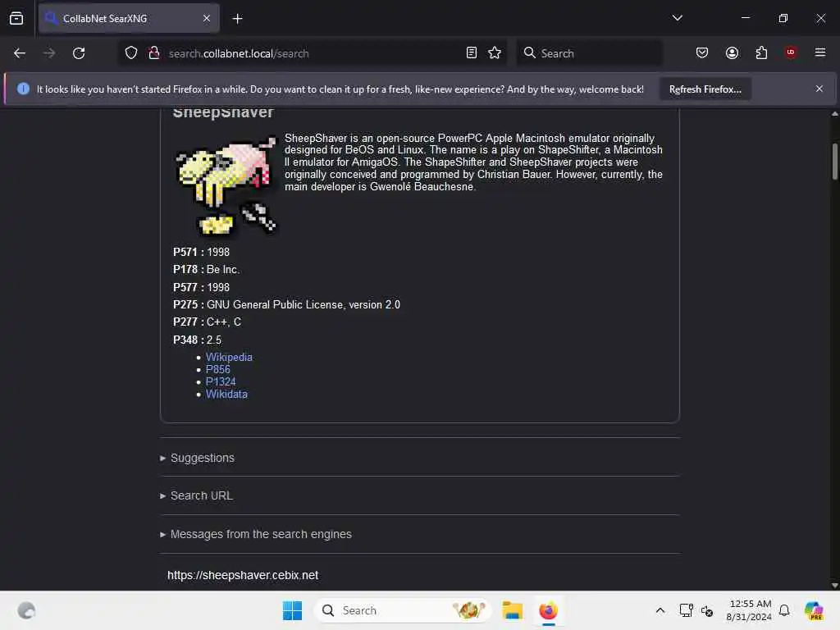840x630 pixels.
Task: Click the P275 GNU General Public License text
Action: click(286, 304)
